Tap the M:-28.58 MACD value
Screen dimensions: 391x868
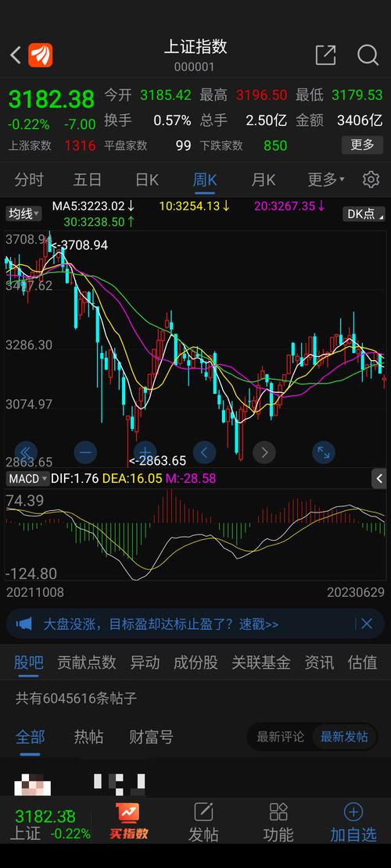(191, 478)
